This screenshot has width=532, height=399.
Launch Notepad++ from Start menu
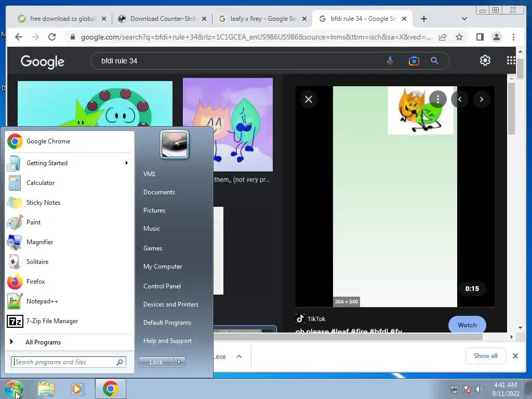tap(69, 301)
